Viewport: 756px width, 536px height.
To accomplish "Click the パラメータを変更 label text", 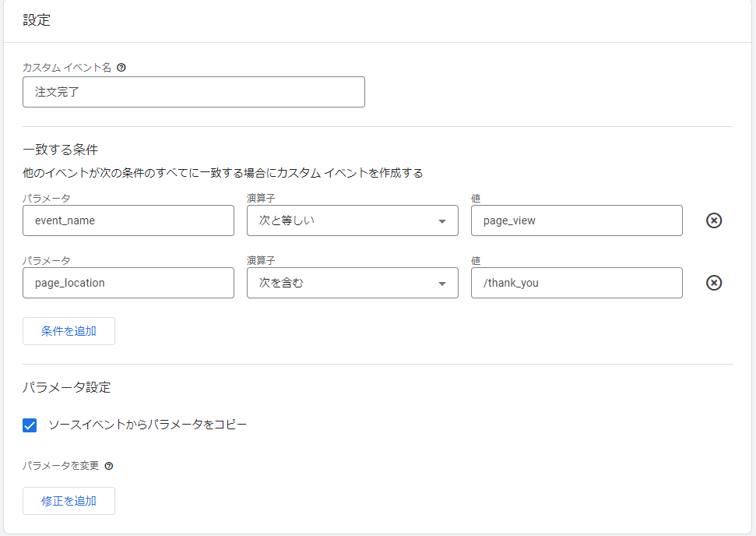I will [61, 466].
